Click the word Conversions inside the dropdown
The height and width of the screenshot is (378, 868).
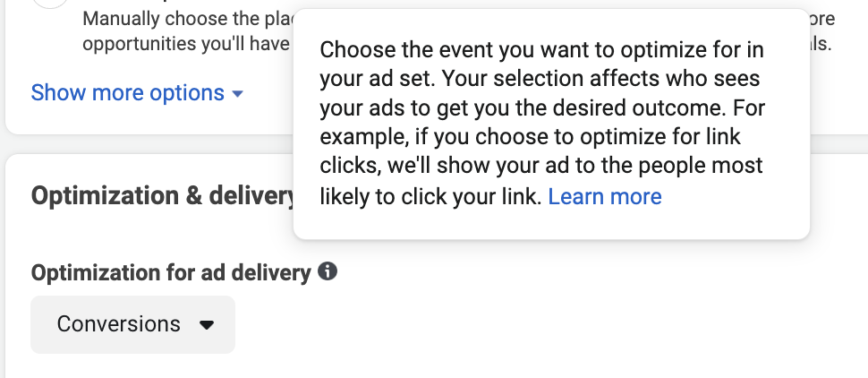(118, 324)
